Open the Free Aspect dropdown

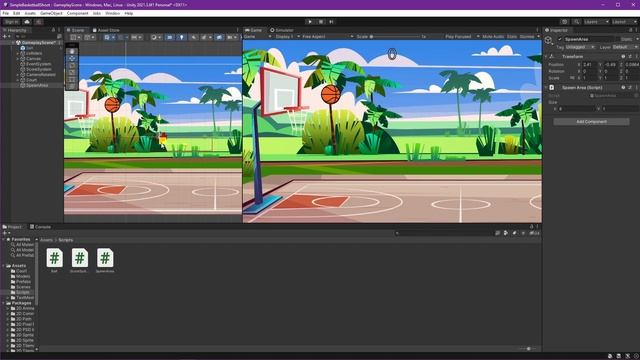(x=327, y=36)
